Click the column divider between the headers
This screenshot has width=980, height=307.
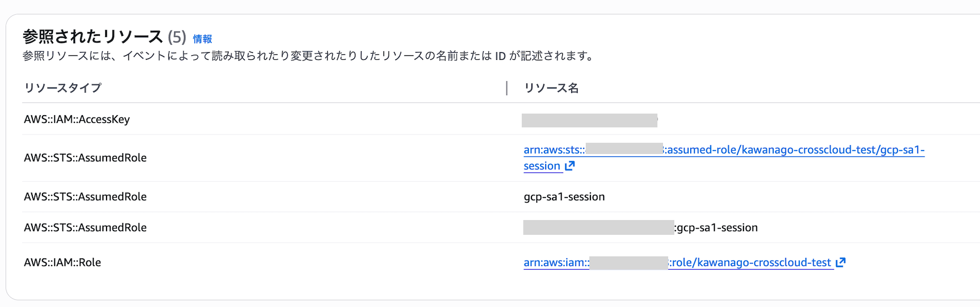507,88
